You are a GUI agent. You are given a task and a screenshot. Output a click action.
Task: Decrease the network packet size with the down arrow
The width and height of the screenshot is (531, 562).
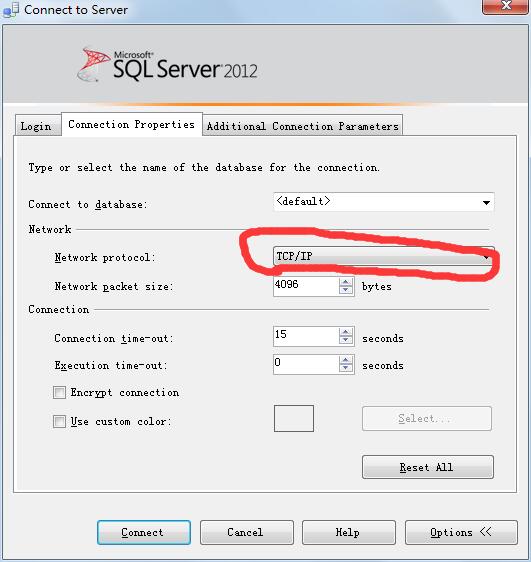[x=346, y=290]
